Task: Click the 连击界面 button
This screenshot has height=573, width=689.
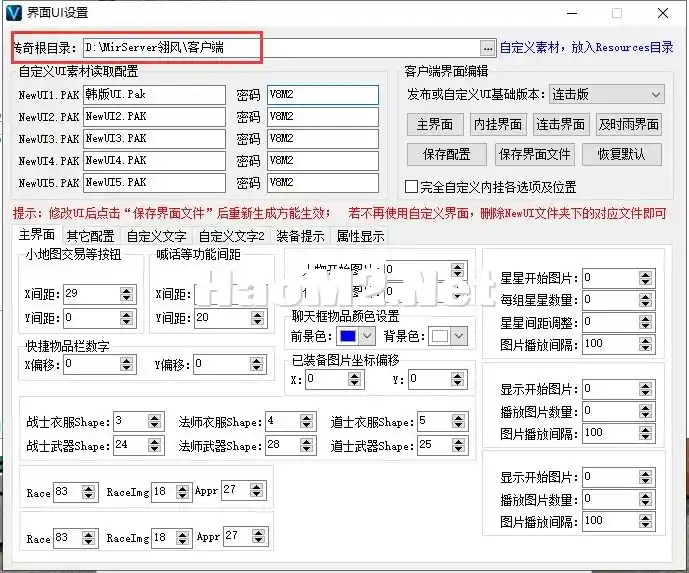Action: 561,125
